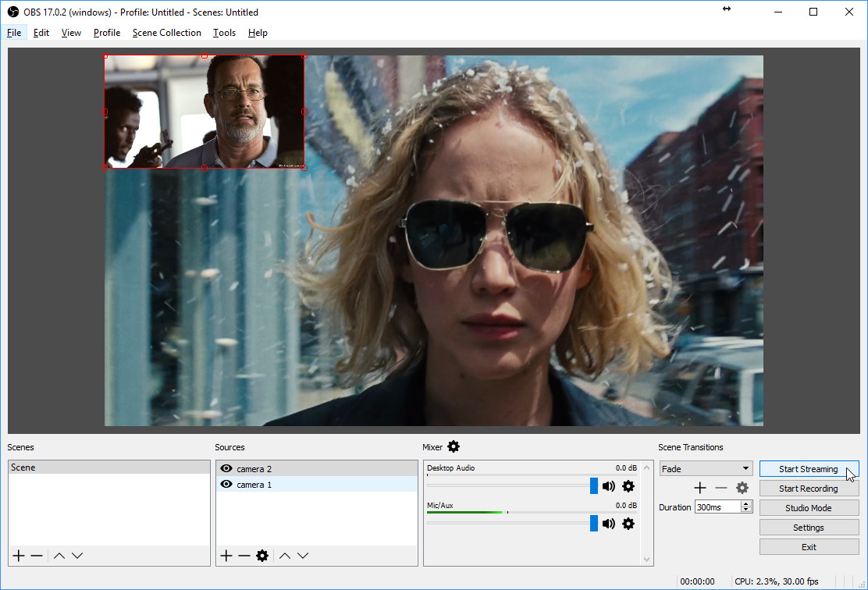This screenshot has height=590, width=868.
Task: Open the Profile menu
Action: [107, 33]
